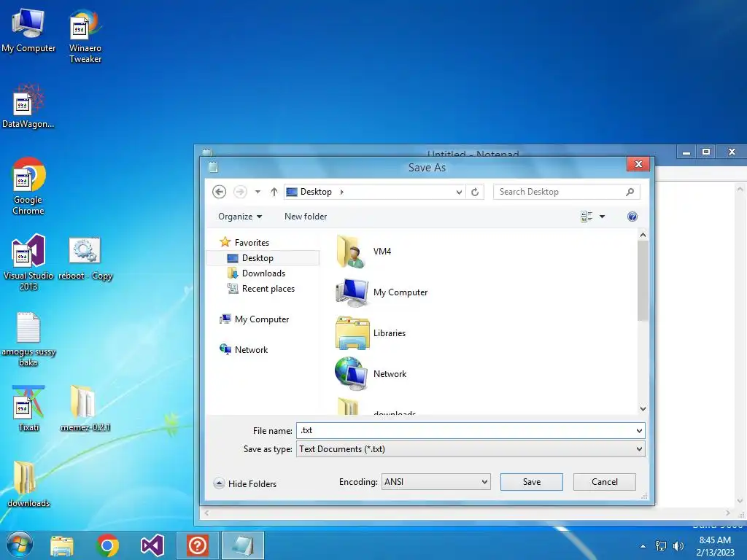Collapse folders with Hide Folders
747x560 pixels.
[x=245, y=484]
